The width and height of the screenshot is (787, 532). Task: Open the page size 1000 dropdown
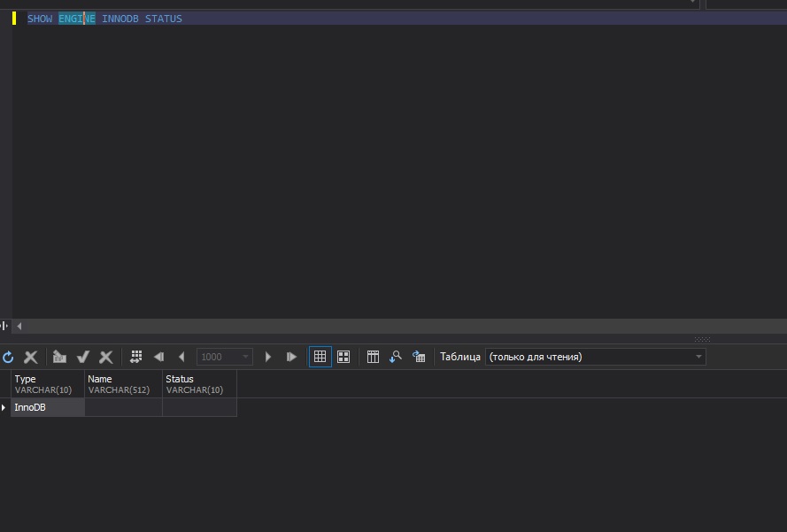(245, 357)
